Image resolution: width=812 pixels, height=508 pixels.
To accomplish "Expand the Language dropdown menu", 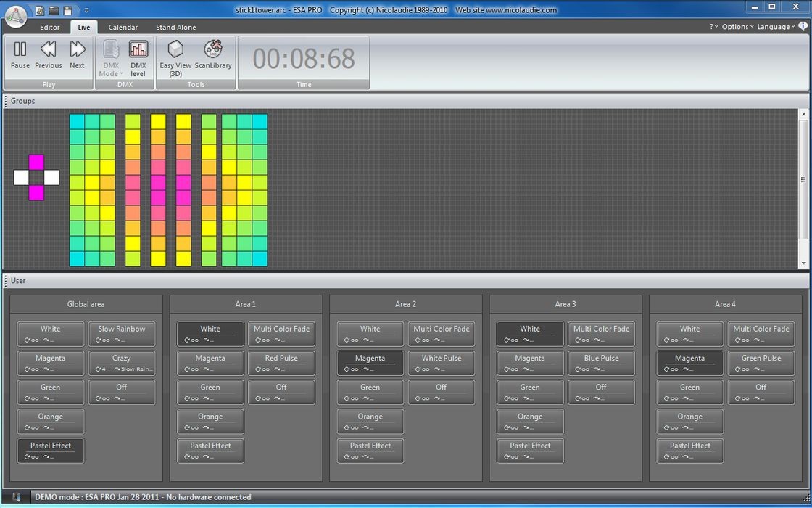I will [776, 27].
